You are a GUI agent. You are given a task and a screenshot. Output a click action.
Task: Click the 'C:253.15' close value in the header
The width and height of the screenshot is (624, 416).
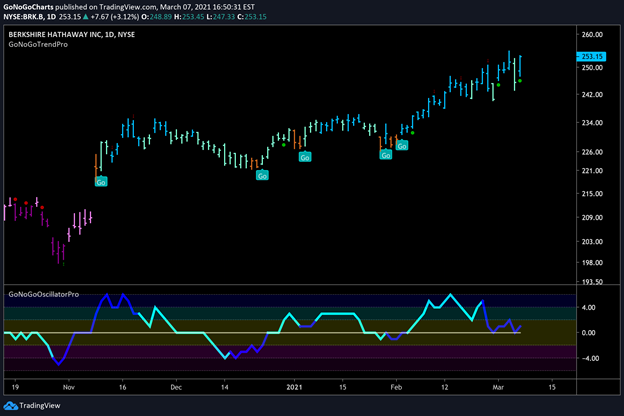pos(252,17)
